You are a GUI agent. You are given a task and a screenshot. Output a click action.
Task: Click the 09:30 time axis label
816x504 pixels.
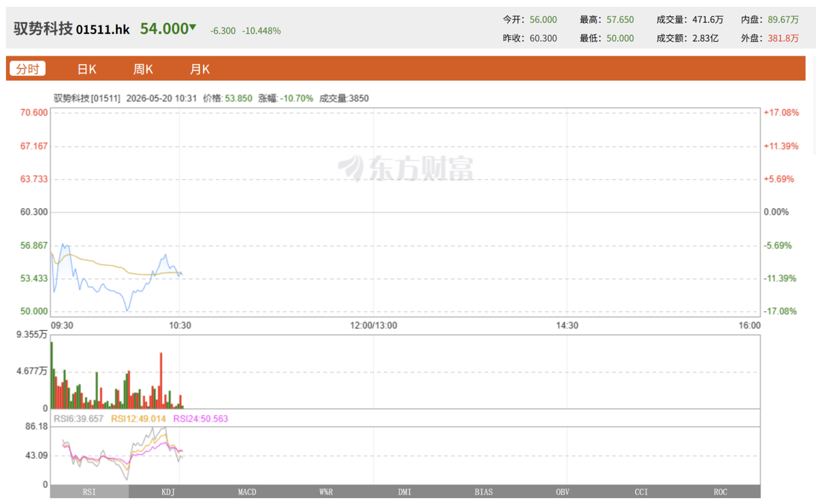click(62, 326)
